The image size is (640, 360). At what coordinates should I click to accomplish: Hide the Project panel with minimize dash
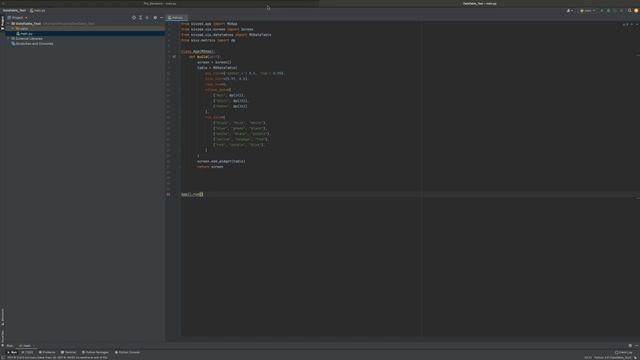(162, 18)
